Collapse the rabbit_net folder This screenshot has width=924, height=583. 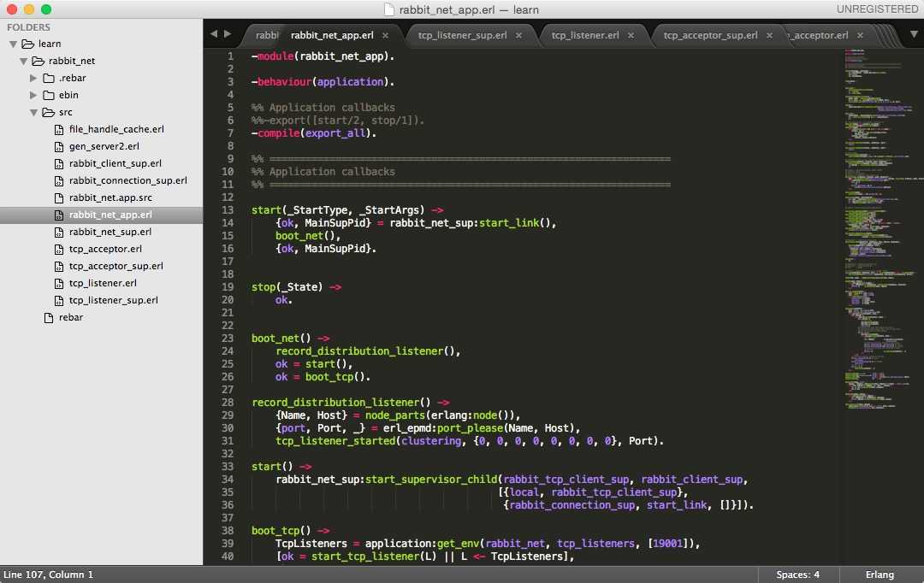coord(24,62)
